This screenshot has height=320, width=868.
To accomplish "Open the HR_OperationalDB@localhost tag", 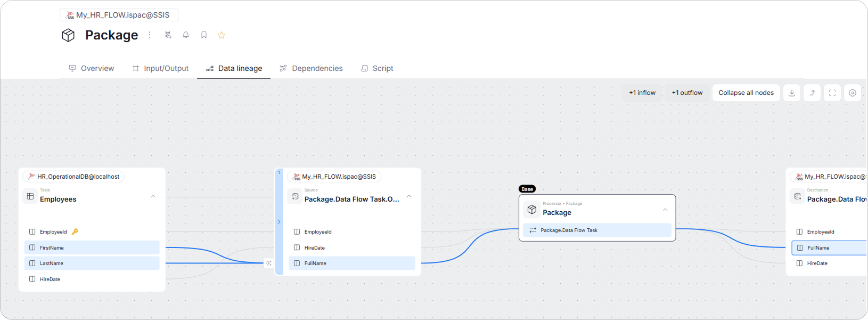I will pos(73,177).
